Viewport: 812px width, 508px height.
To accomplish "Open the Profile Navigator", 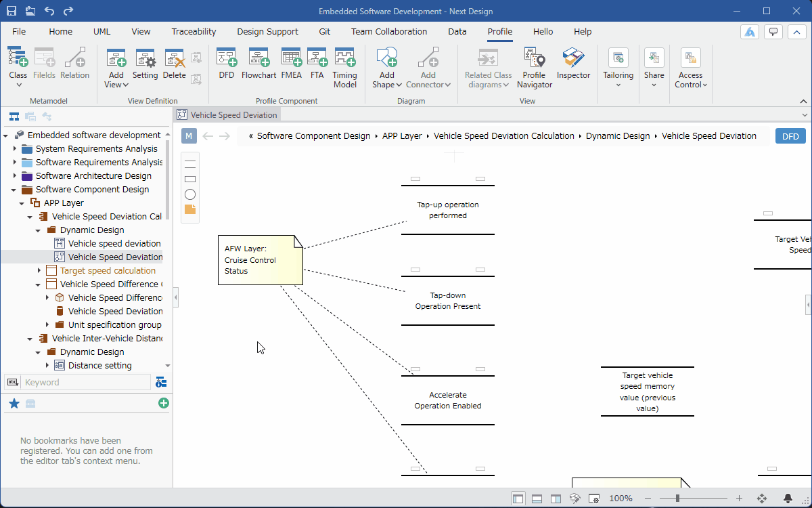I will point(535,68).
